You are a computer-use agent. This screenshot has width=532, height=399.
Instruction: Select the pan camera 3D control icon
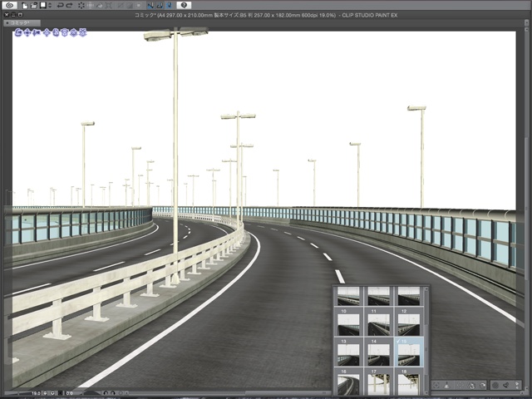click(x=27, y=32)
